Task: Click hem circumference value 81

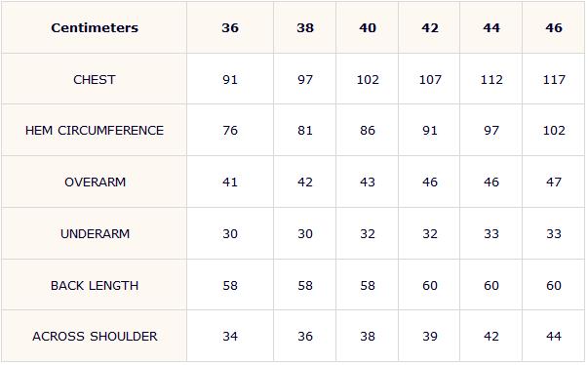Action: (x=305, y=131)
